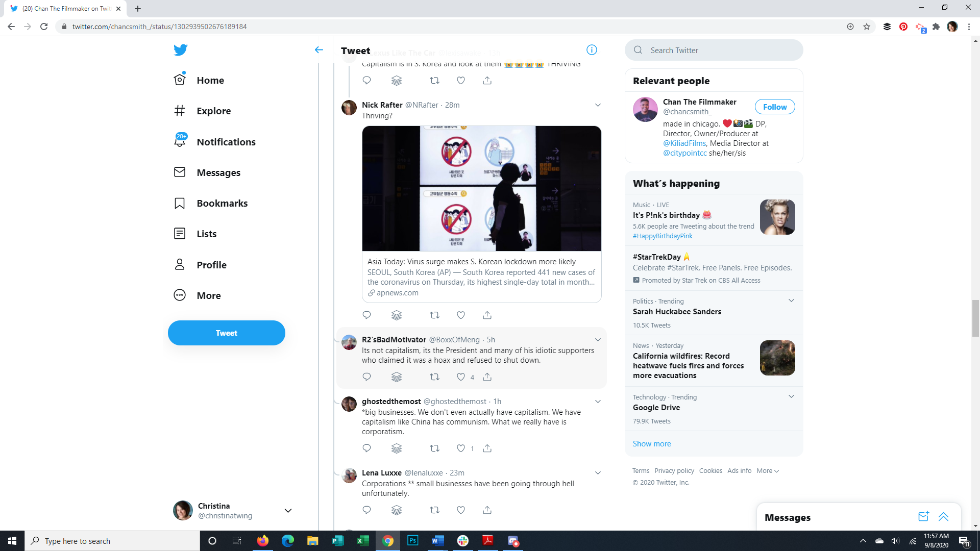Screen dimensions: 980x551
Task: Follow Chan The Filmmaker
Action: [x=774, y=107]
